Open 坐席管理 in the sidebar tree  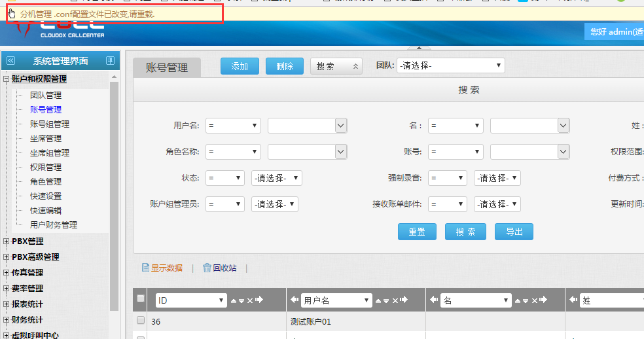click(x=45, y=138)
